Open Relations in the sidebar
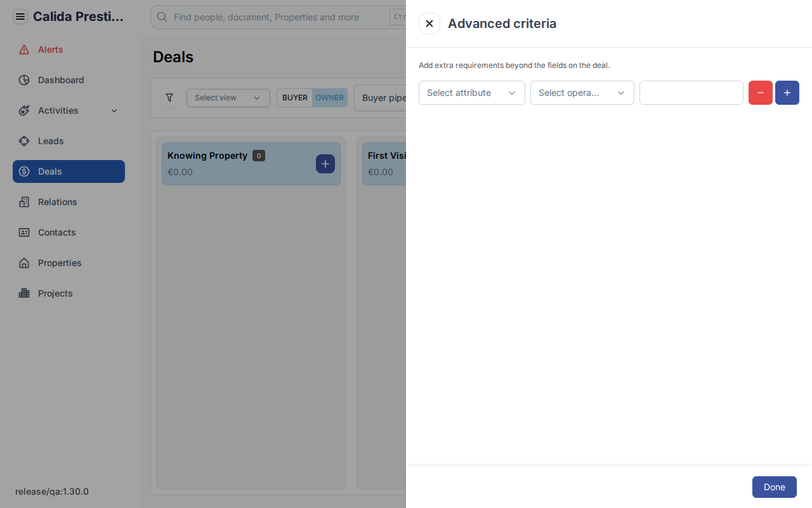This screenshot has width=812, height=508. pos(69,202)
